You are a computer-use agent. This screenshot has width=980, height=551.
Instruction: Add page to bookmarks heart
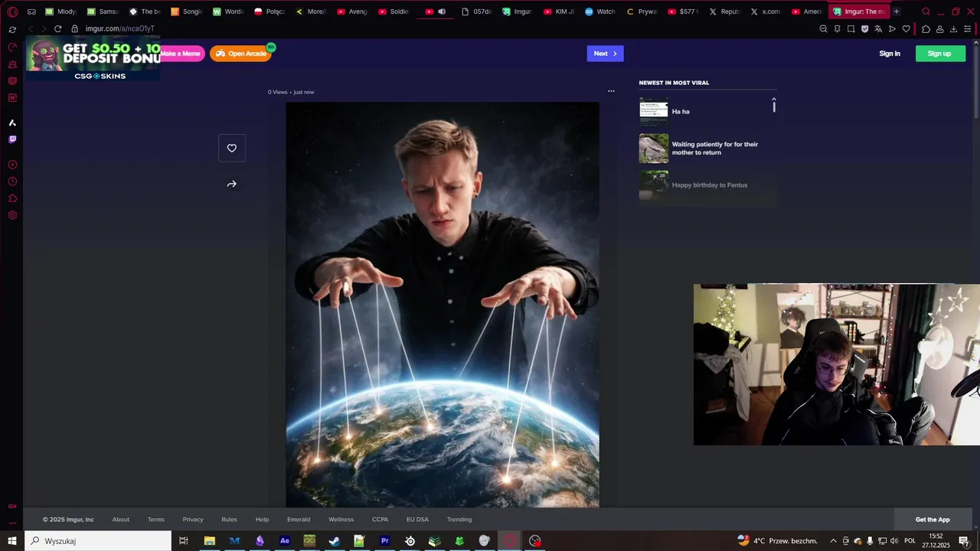[906, 29]
